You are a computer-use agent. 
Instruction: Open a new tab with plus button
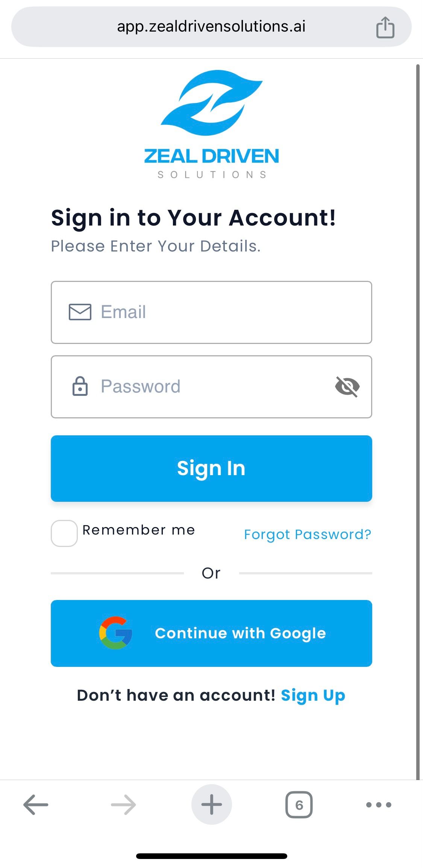point(212,804)
